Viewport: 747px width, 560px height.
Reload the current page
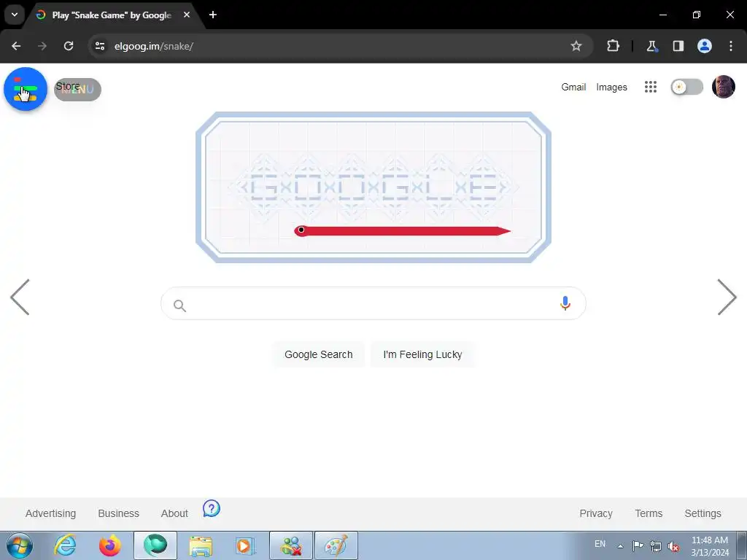[69, 46]
